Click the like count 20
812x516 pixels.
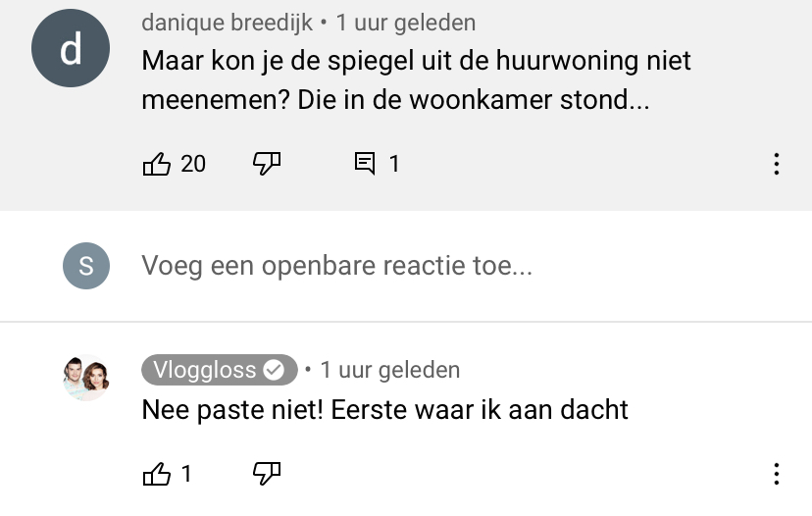click(x=193, y=164)
